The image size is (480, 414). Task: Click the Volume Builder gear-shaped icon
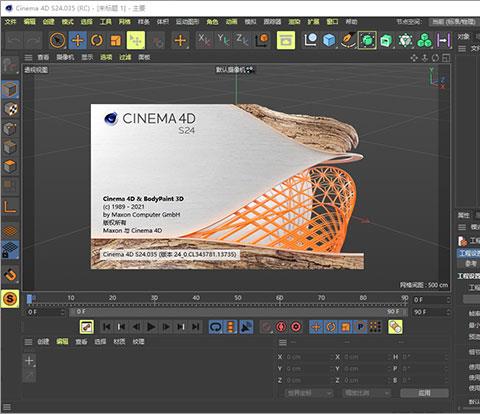click(405, 40)
